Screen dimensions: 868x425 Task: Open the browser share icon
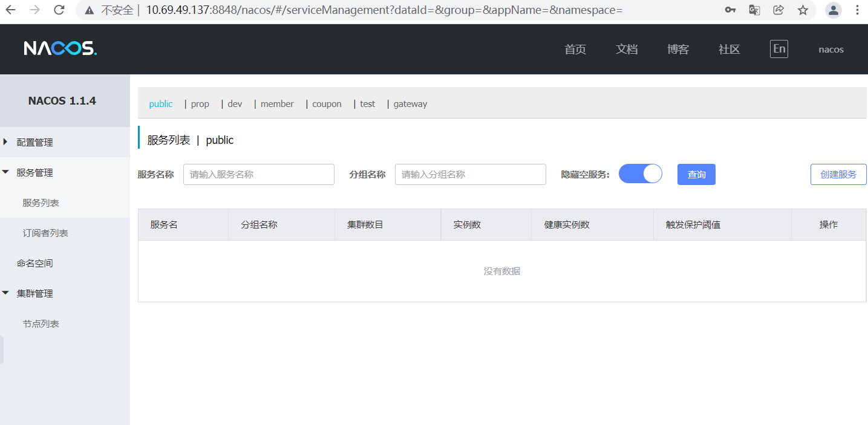[778, 10]
